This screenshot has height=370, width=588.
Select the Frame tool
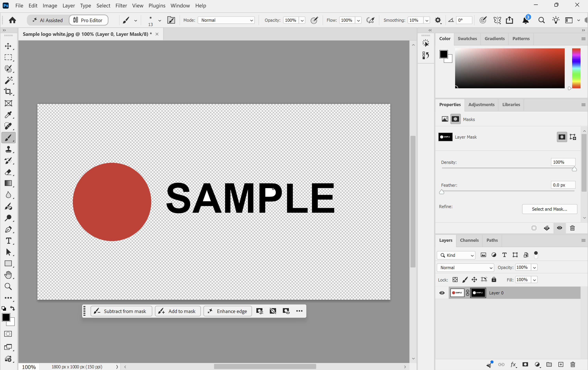coord(8,103)
